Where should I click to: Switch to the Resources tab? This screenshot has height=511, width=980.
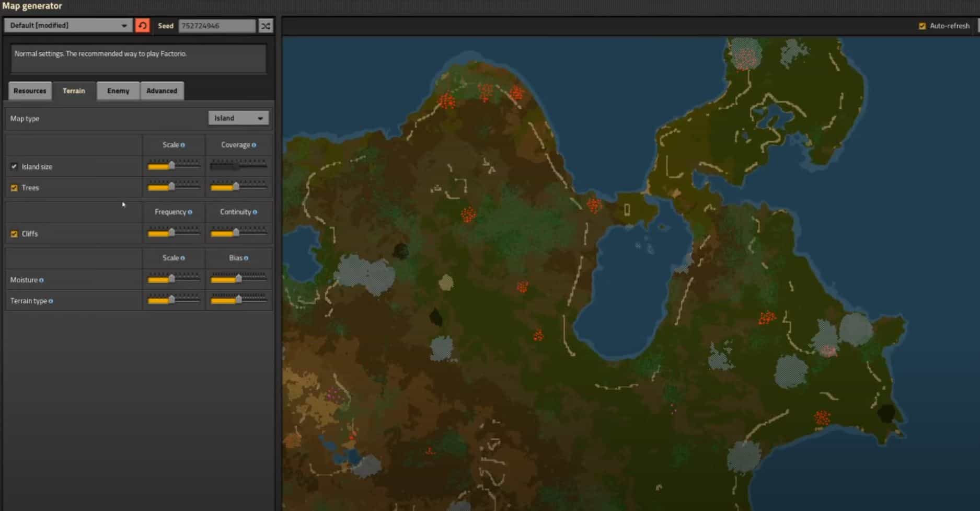pyautogui.click(x=30, y=90)
